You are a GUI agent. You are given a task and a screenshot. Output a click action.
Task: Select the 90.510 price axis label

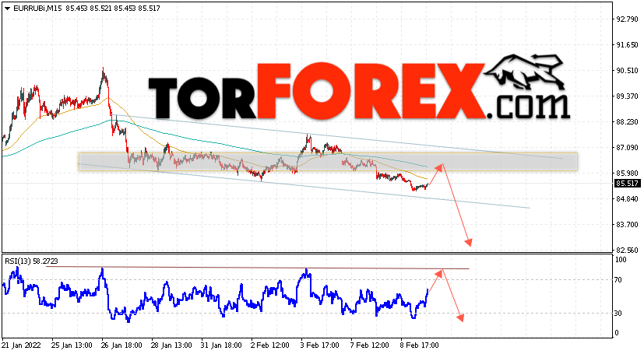(x=627, y=71)
